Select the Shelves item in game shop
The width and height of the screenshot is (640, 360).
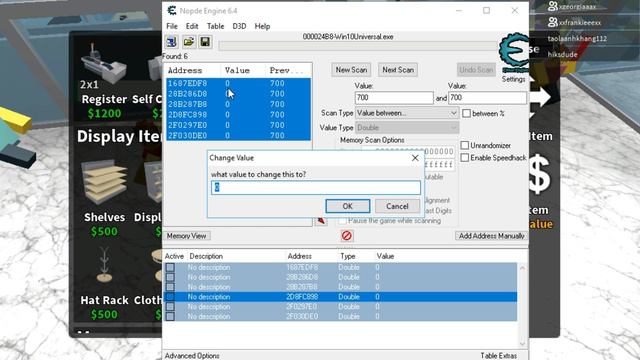click(104, 199)
